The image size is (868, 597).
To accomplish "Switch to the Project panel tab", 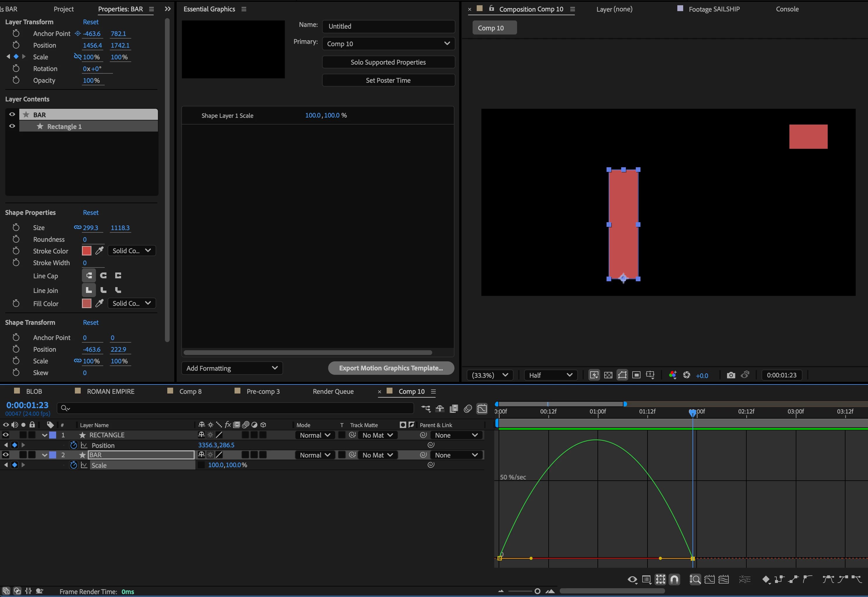I will tap(63, 9).
